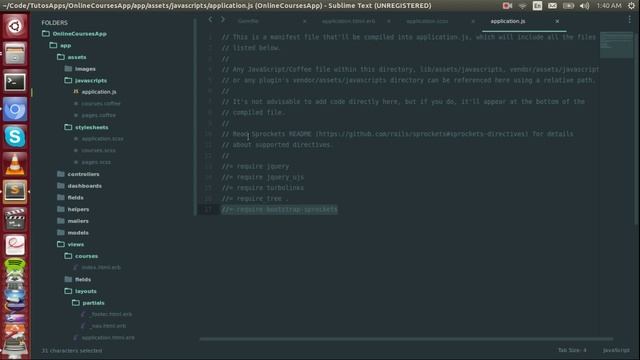Image resolution: width=640 pixels, height=360 pixels.
Task: Open the Wi-Fi network indicator
Action: pos(522,6)
